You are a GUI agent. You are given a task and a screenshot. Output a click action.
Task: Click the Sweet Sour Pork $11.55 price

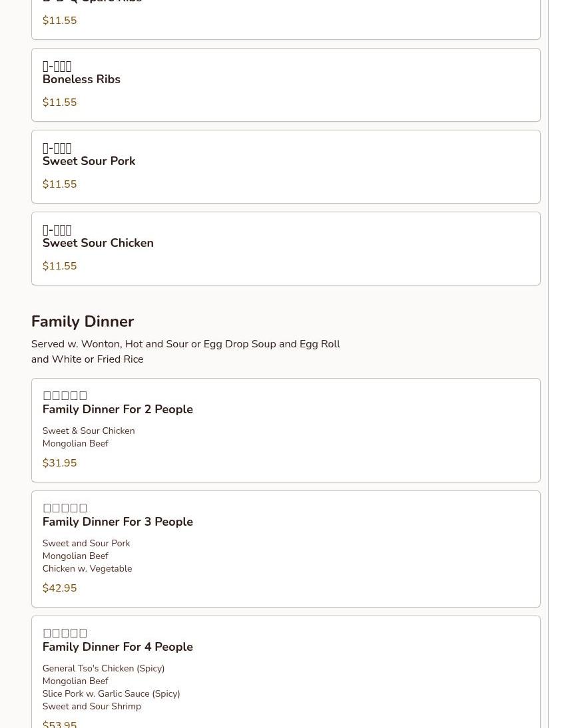(x=59, y=185)
